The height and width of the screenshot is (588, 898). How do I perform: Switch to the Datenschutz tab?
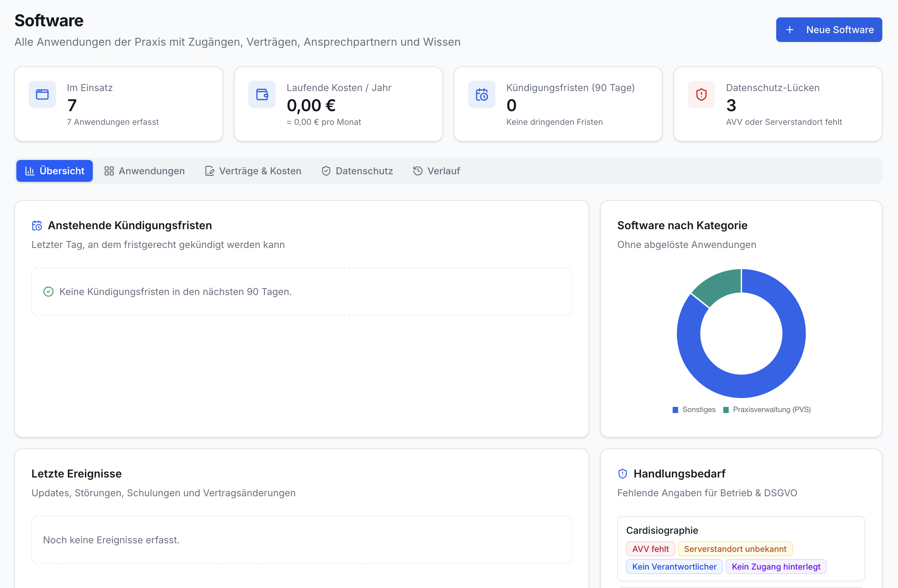[357, 171]
